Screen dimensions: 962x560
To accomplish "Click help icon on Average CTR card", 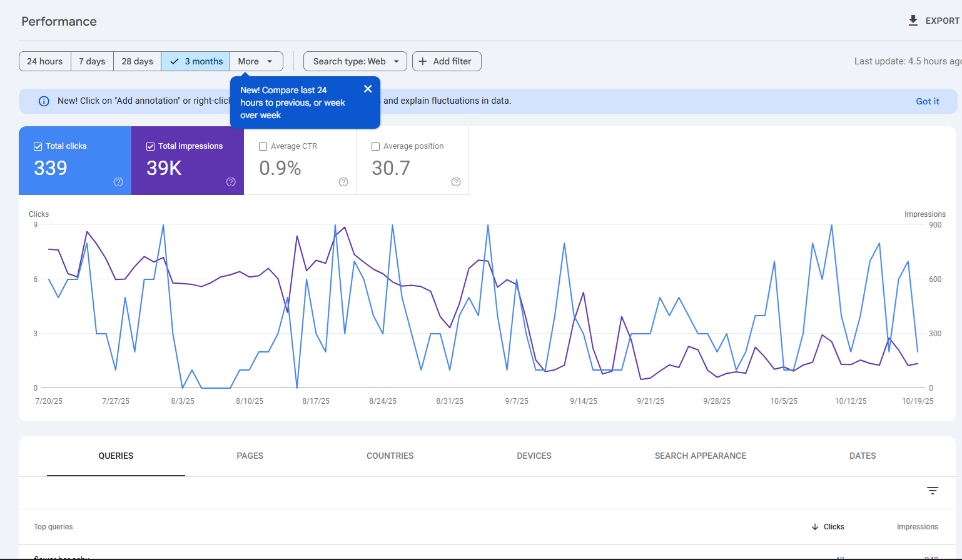I will coord(343,182).
